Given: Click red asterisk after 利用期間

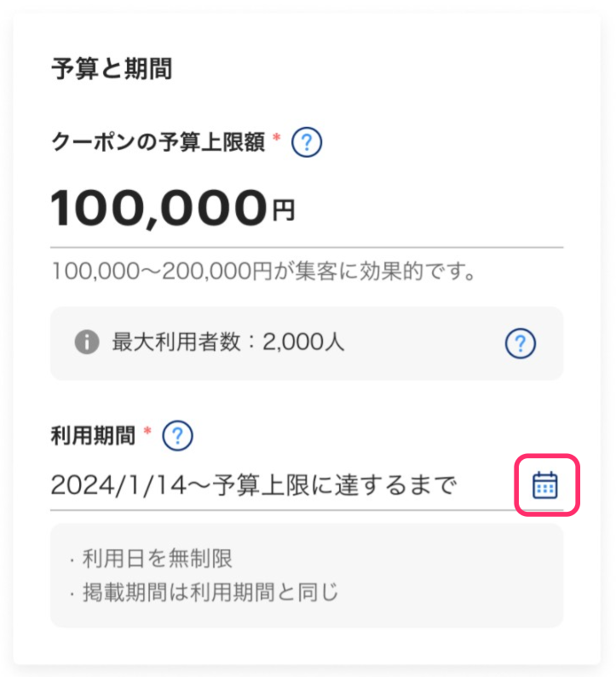Looking at the screenshot, I should point(147,433).
